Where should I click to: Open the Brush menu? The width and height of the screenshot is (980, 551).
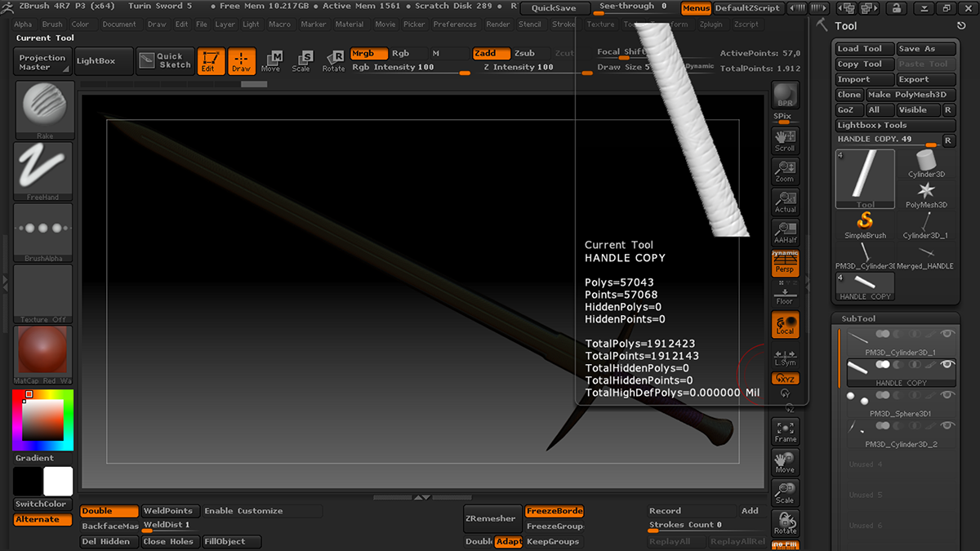(52, 24)
